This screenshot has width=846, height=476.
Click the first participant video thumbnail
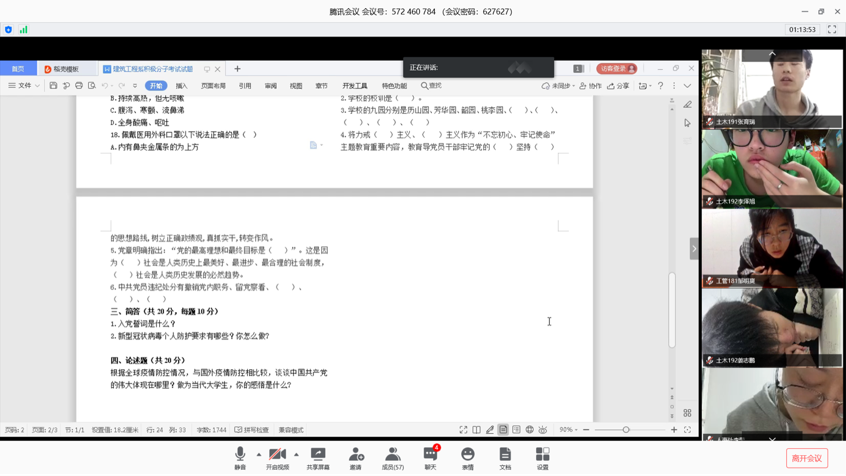pyautogui.click(x=771, y=89)
